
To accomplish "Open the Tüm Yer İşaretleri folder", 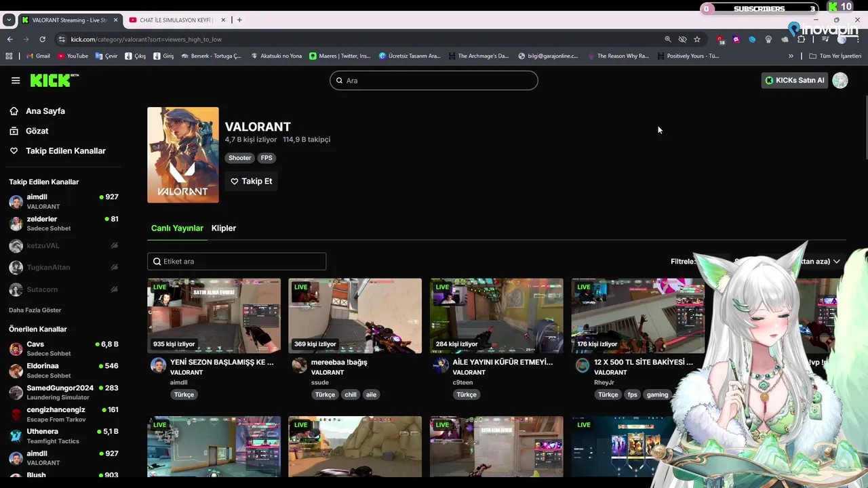I will (834, 56).
